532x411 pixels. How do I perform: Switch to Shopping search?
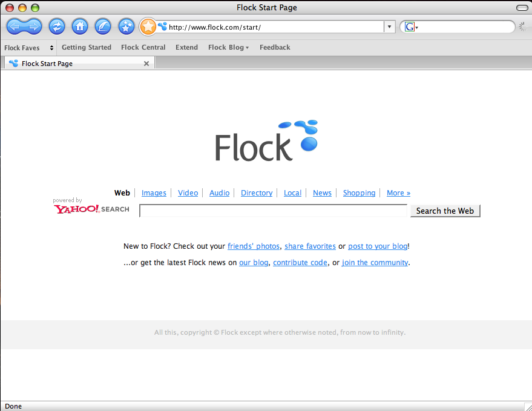(x=359, y=192)
